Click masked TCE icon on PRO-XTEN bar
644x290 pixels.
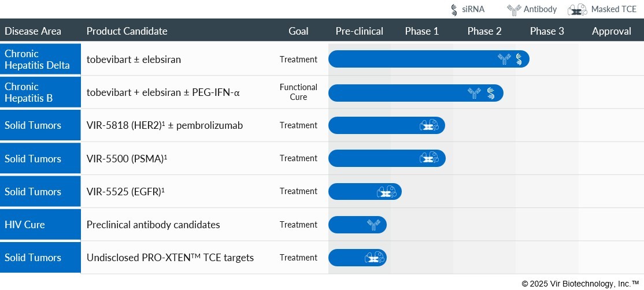375,258
